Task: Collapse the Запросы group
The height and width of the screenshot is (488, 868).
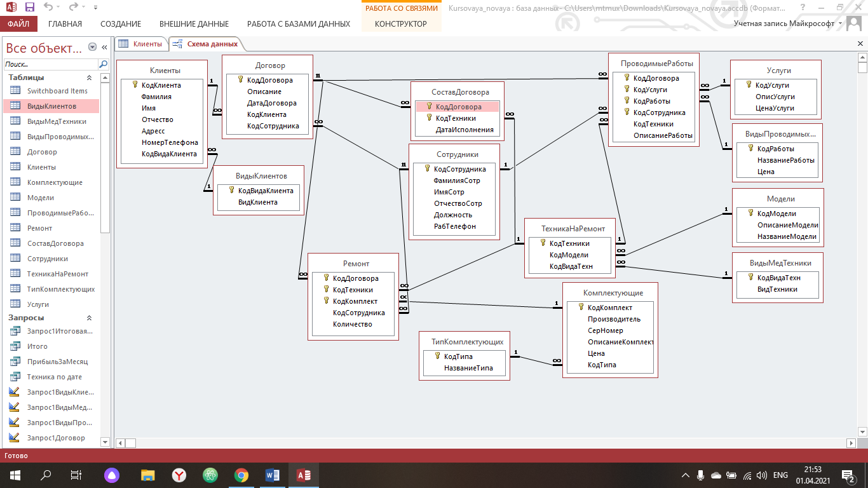Action: pyautogui.click(x=89, y=318)
